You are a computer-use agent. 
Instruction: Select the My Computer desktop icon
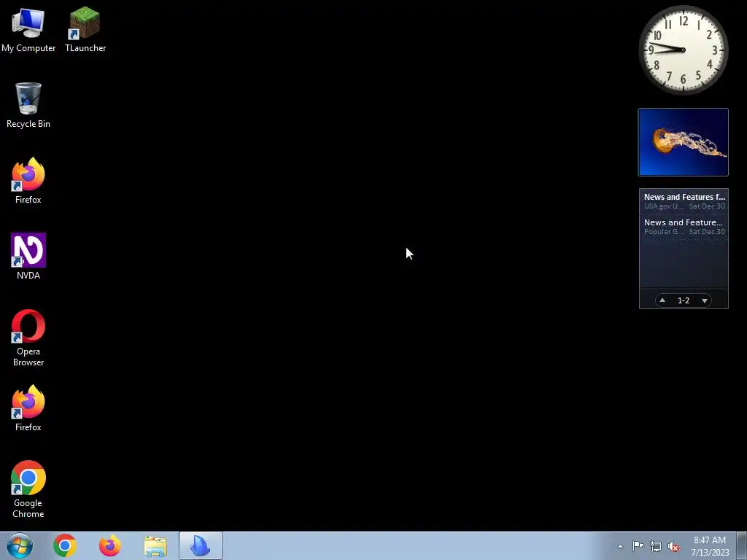click(28, 29)
